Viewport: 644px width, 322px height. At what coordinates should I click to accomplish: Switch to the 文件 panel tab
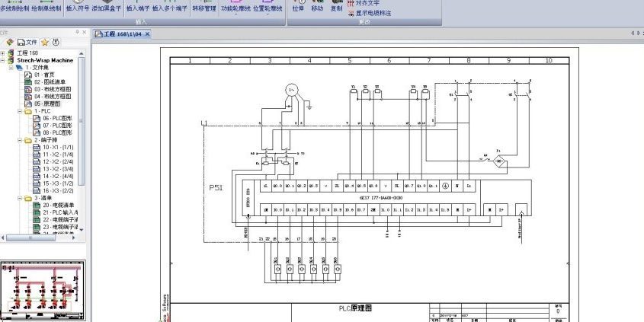click(x=27, y=43)
